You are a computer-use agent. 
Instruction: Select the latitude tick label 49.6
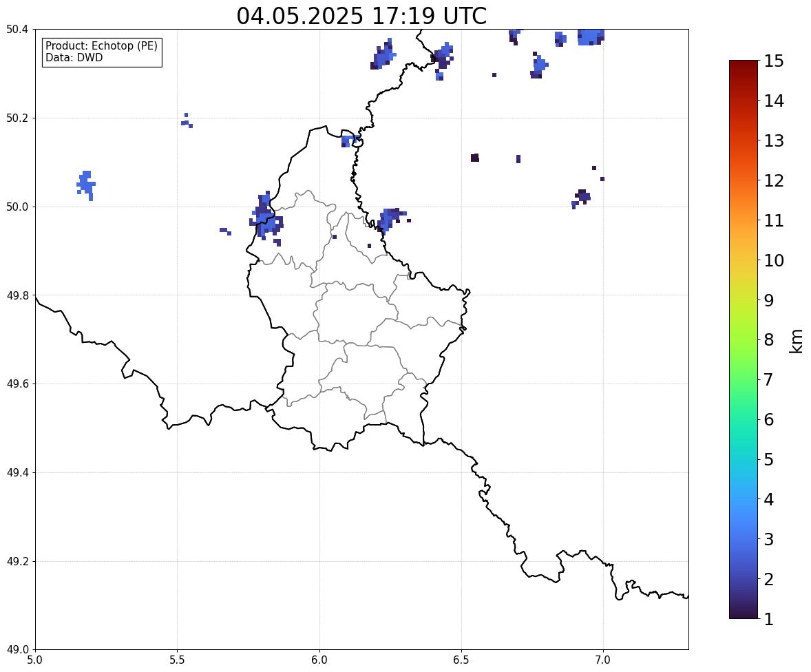pyautogui.click(x=17, y=384)
